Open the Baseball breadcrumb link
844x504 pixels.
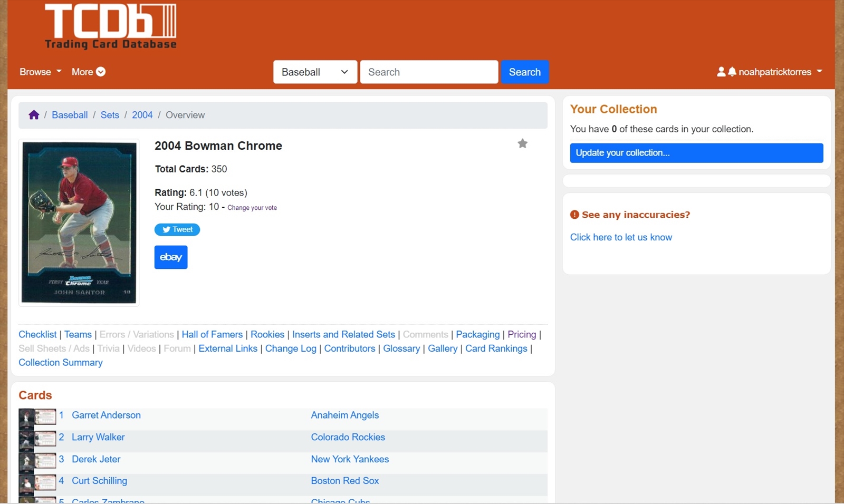pyautogui.click(x=70, y=115)
